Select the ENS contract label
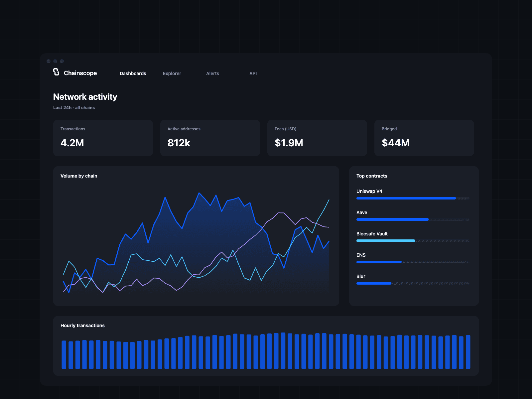This screenshot has height=399, width=532. point(361,255)
